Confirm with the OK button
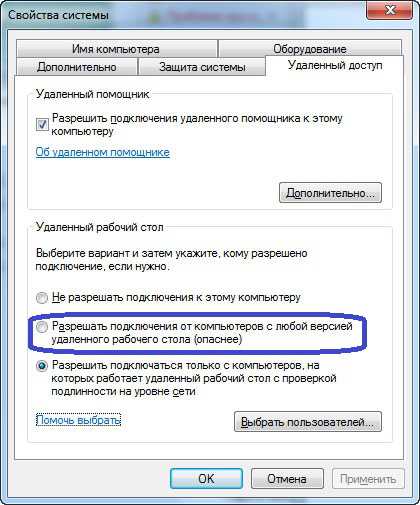Screen dimensions: 420x505 tap(206, 479)
